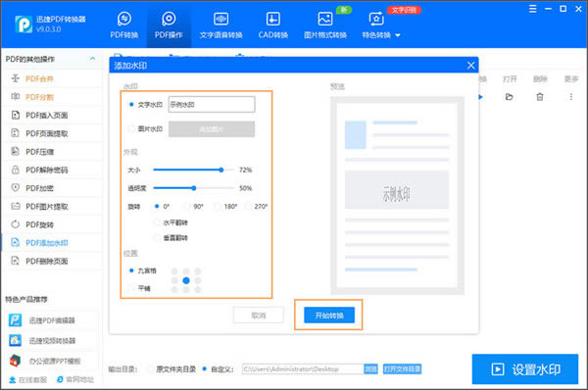This screenshot has width=588, height=390.
Task: Click the 取消 cancel button
Action: (259, 316)
